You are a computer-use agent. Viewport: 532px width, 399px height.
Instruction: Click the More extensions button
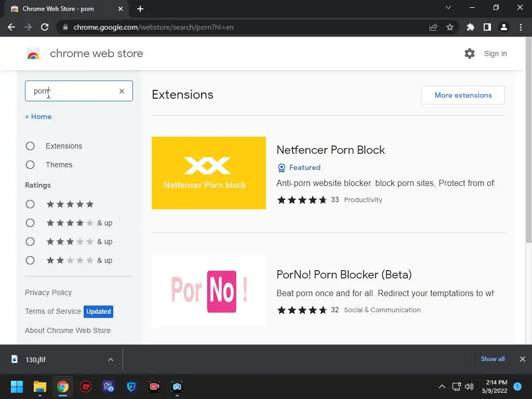463,95
